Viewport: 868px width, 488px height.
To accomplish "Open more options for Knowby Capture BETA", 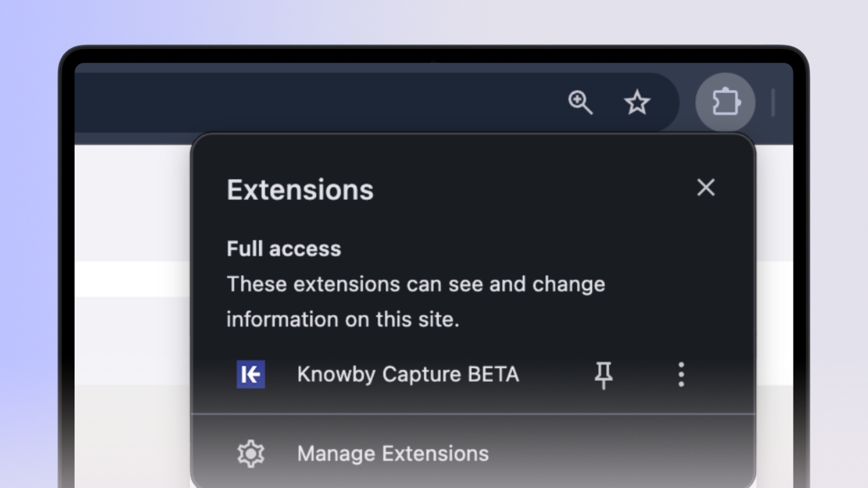I will [x=681, y=374].
